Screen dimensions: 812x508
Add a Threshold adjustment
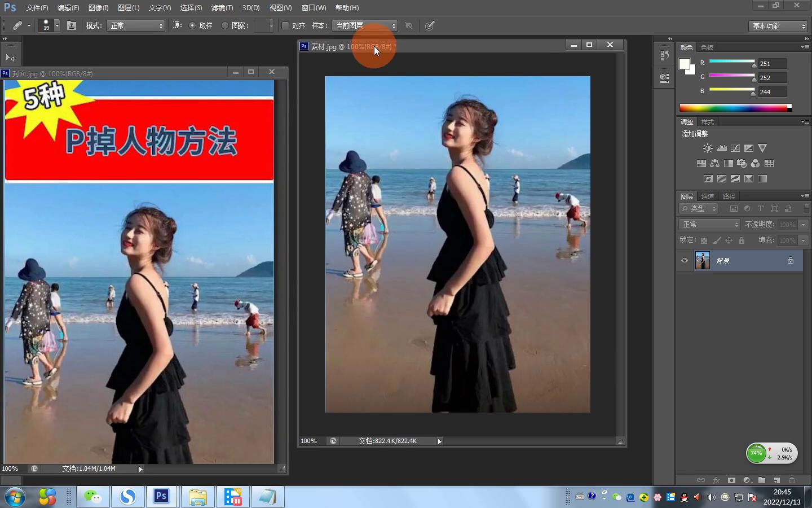click(735, 179)
